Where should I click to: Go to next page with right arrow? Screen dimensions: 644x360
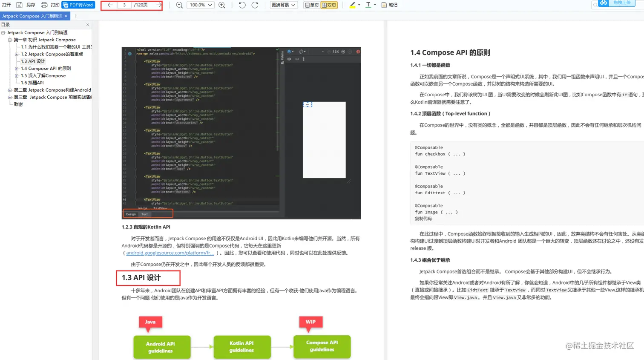point(159,5)
